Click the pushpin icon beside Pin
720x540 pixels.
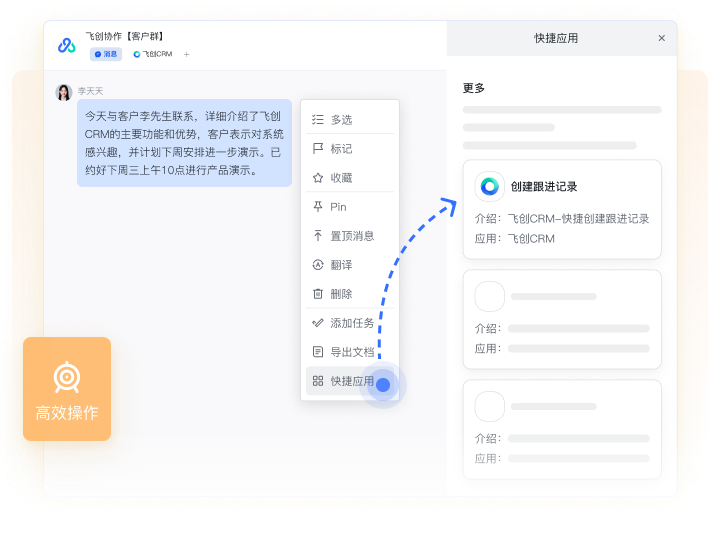click(x=318, y=207)
